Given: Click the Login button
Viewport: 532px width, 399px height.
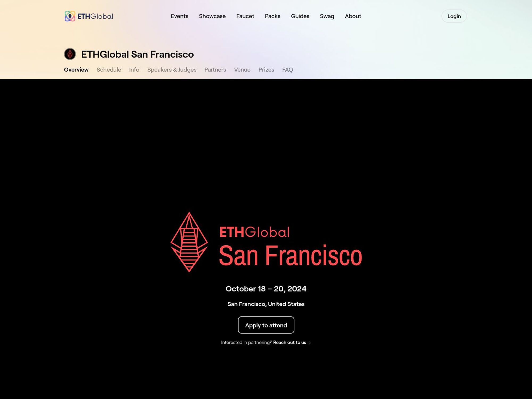Looking at the screenshot, I should coord(454,16).
